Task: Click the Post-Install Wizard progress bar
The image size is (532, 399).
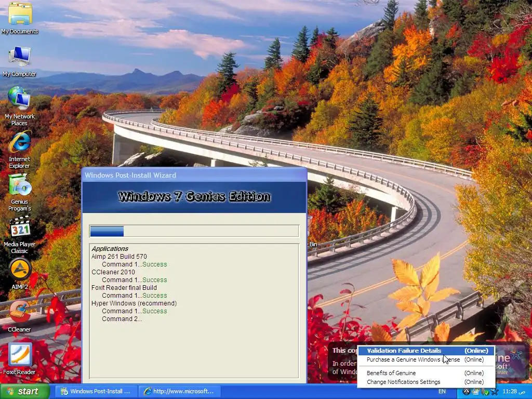Action: (194, 231)
